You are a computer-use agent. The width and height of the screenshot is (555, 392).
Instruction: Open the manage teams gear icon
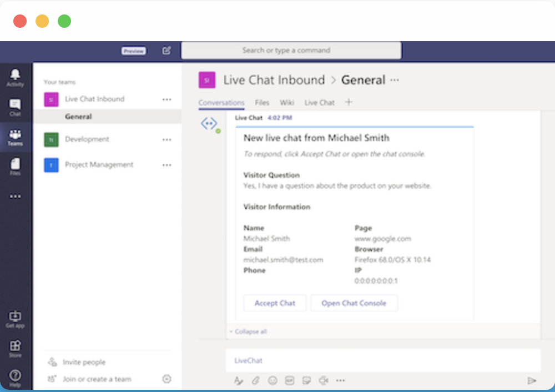pos(167,379)
